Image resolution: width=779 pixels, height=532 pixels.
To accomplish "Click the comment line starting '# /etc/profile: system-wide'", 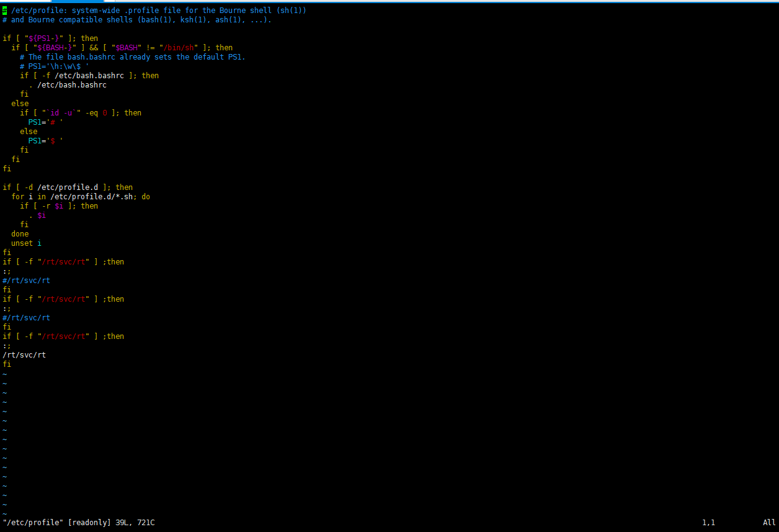I will click(x=155, y=11).
